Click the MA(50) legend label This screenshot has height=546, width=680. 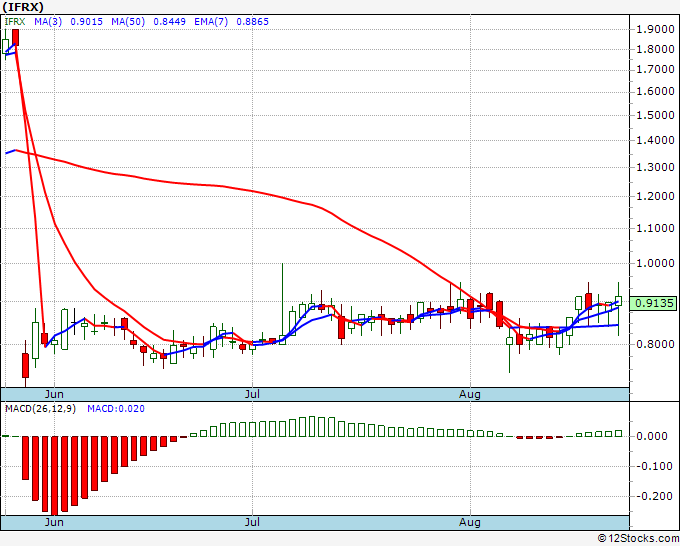click(128, 22)
